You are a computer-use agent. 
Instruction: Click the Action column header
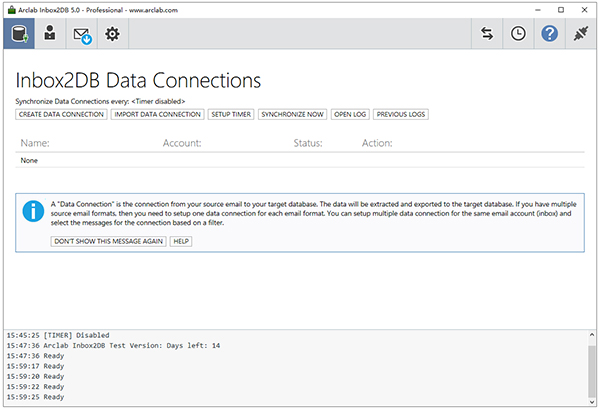click(377, 143)
